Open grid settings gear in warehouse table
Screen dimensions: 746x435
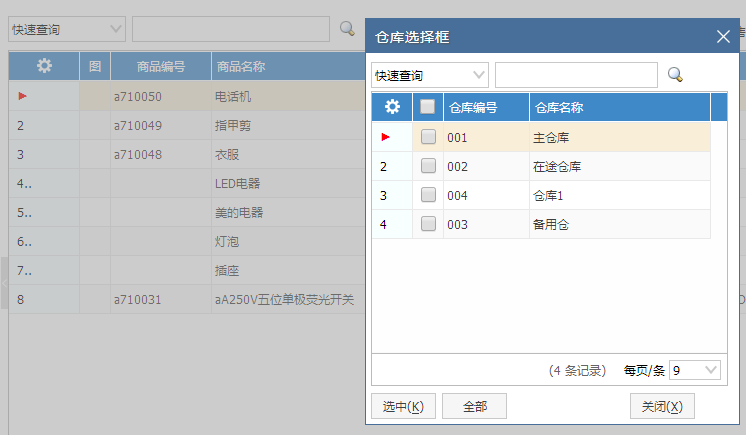pyautogui.click(x=392, y=107)
